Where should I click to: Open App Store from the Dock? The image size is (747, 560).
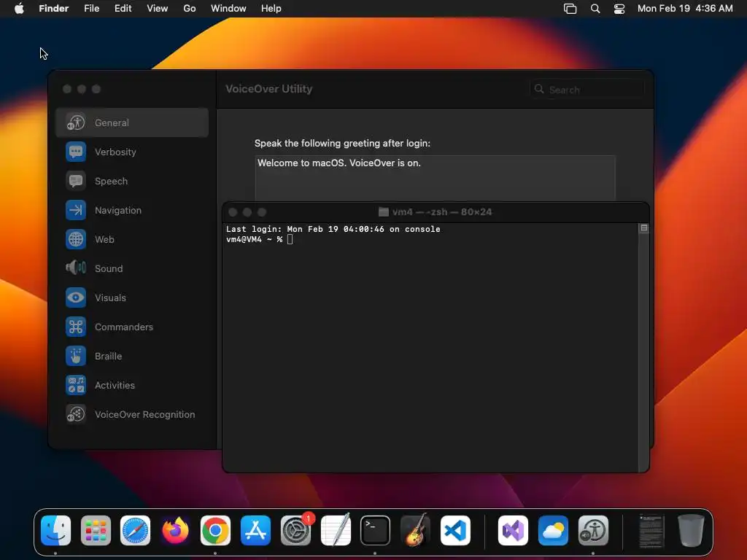[255, 531]
